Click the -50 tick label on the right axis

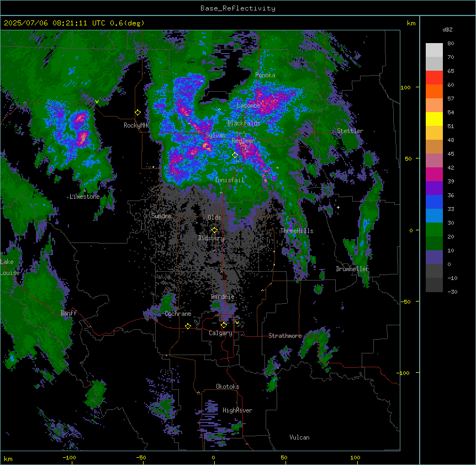pyautogui.click(x=405, y=302)
